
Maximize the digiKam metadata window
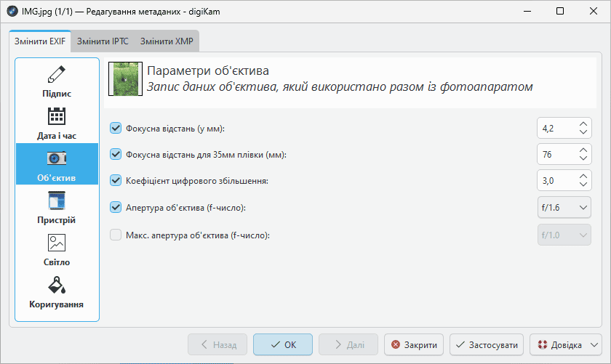[560, 12]
